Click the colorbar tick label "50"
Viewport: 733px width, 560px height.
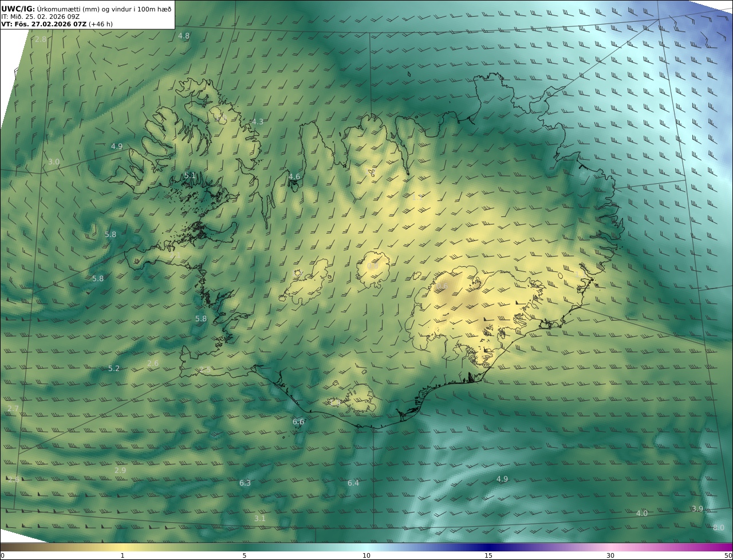coord(728,555)
